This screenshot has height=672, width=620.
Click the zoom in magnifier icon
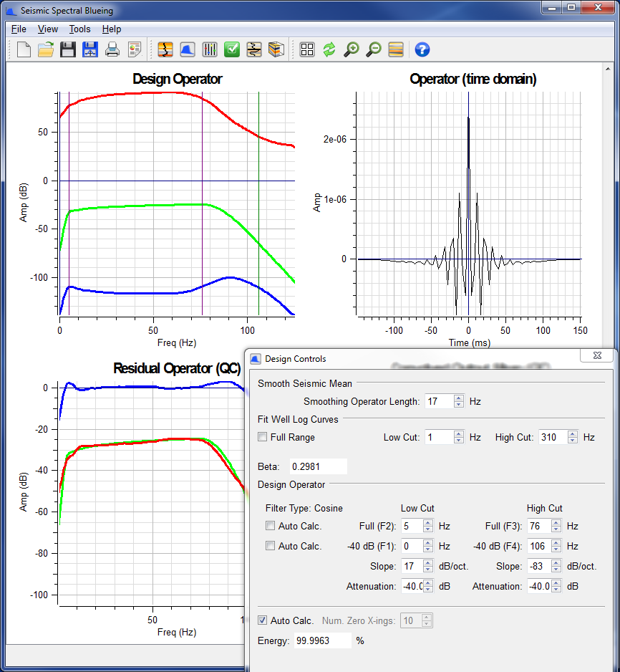click(352, 49)
